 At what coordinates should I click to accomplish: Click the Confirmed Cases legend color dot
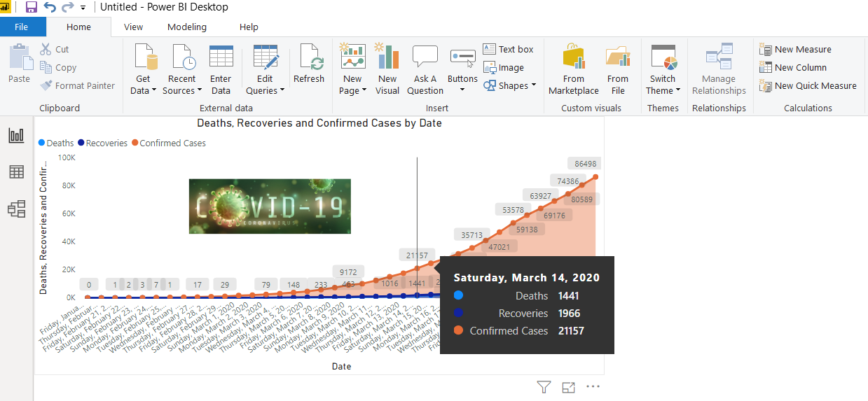click(135, 143)
